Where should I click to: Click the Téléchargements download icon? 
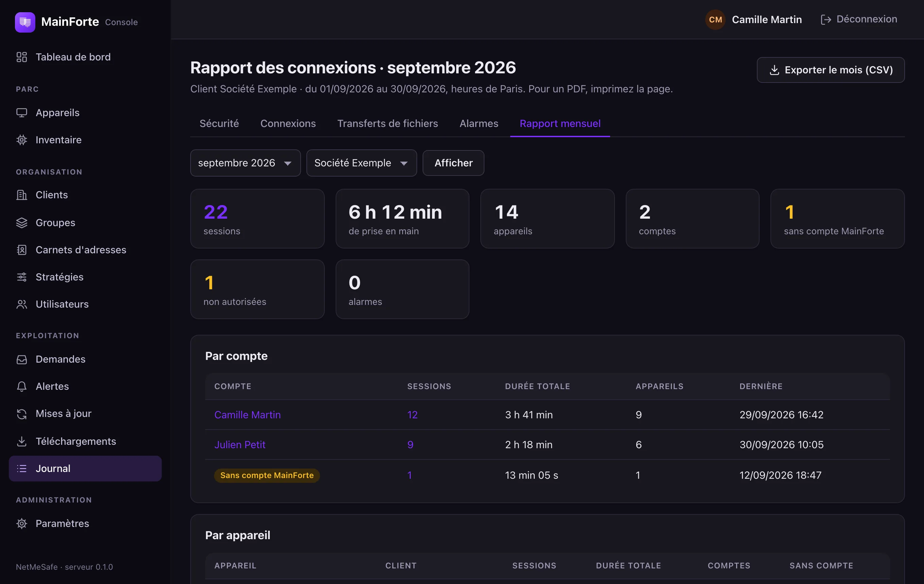(x=21, y=441)
